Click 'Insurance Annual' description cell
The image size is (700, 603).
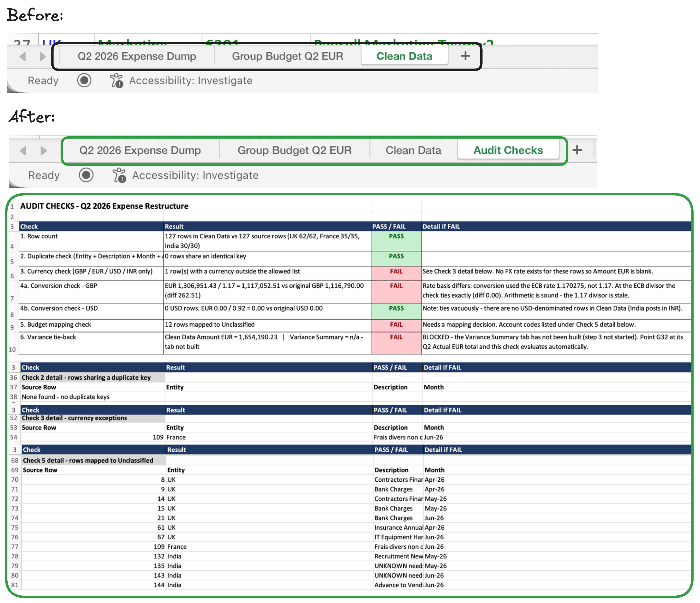[x=398, y=528]
